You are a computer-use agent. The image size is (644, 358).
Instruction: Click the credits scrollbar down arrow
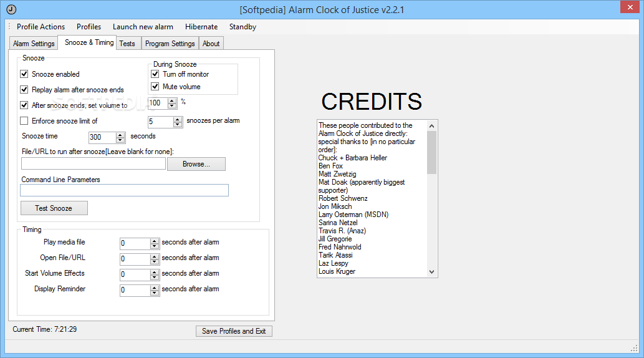(431, 272)
